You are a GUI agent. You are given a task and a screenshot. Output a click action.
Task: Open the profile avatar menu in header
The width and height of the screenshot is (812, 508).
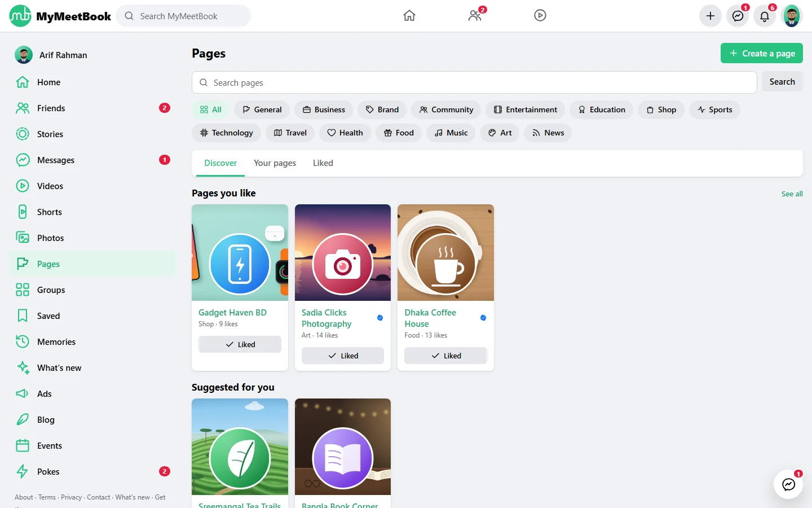[792, 16]
